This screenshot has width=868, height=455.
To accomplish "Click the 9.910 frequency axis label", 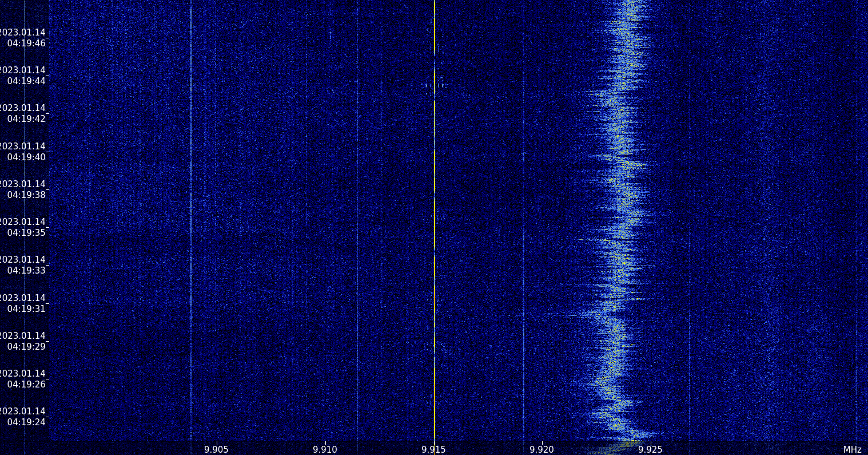I will [x=325, y=449].
